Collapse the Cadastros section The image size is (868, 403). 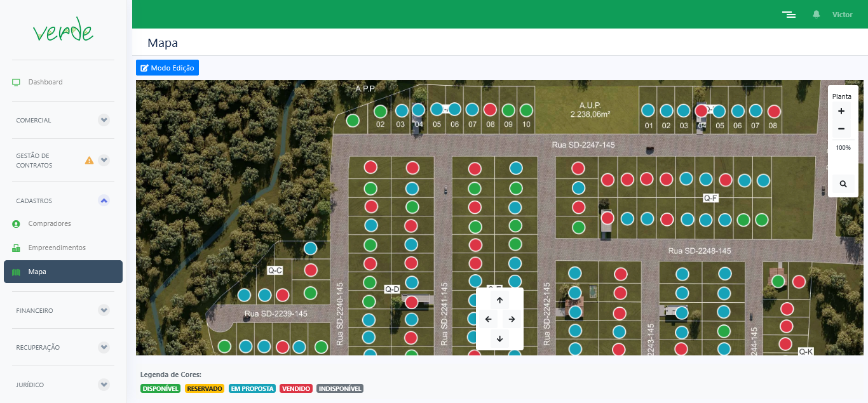coord(104,200)
